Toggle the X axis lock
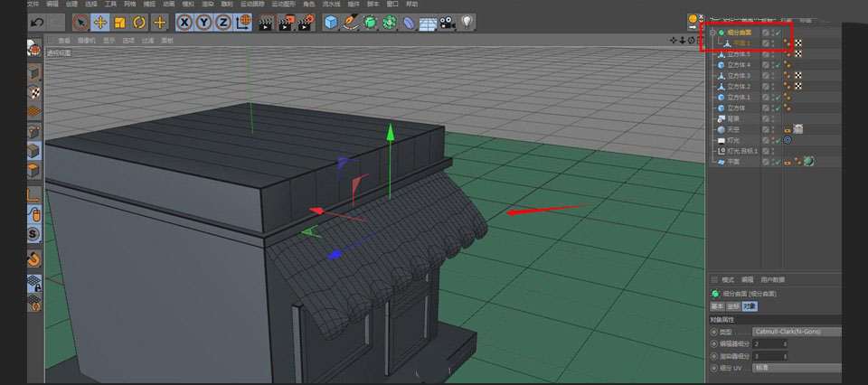This screenshot has width=868, height=385. click(x=184, y=22)
